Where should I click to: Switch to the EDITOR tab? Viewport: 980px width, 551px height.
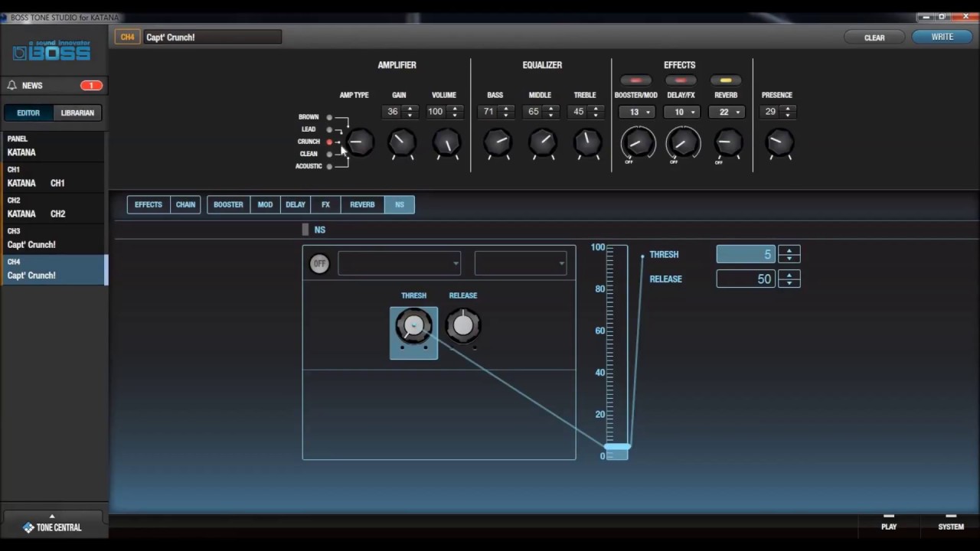28,112
